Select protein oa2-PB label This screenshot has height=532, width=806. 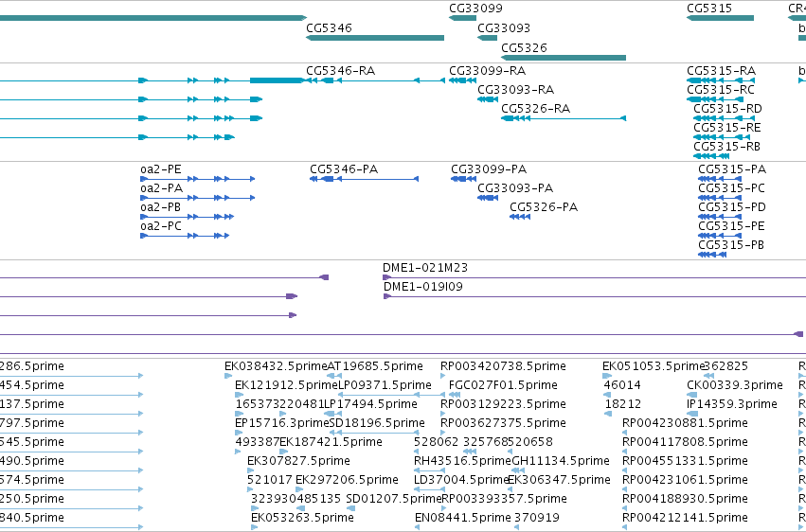click(x=160, y=207)
